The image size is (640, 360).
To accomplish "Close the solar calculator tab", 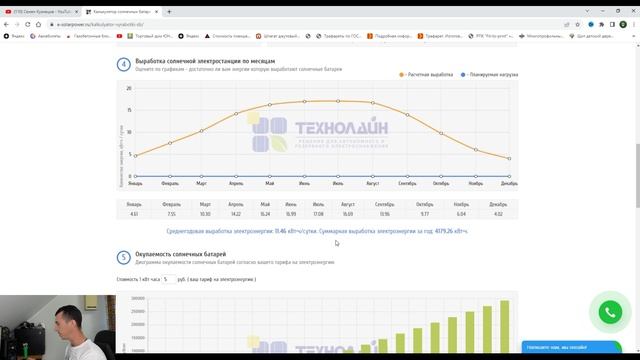I will [156, 12].
